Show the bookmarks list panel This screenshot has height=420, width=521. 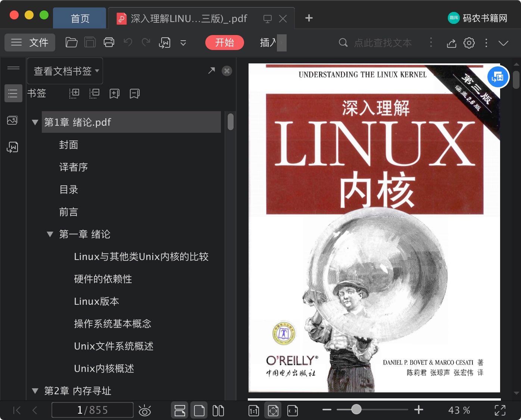coord(13,93)
